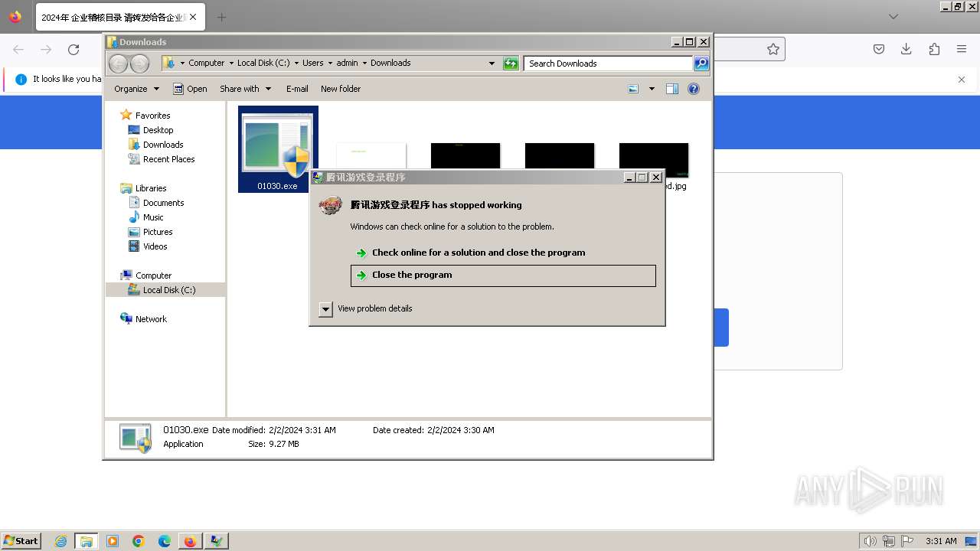Expand dropdown after Computer in breadcrumb
Viewport: 980px width, 551px height.
pyautogui.click(x=230, y=64)
